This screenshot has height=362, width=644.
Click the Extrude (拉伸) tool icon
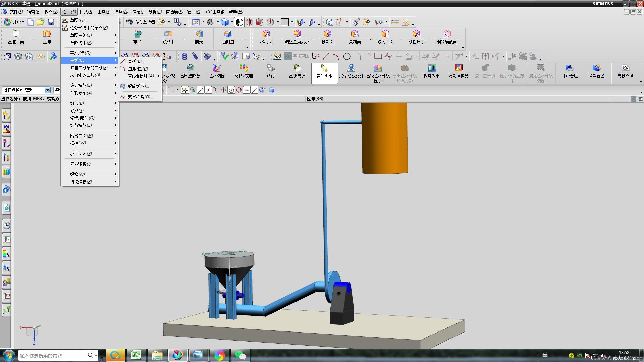coord(47,37)
